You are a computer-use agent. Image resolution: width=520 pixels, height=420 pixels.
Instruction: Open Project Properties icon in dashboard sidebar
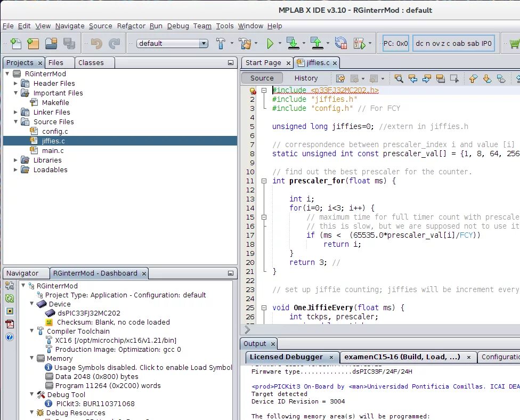click(10, 286)
